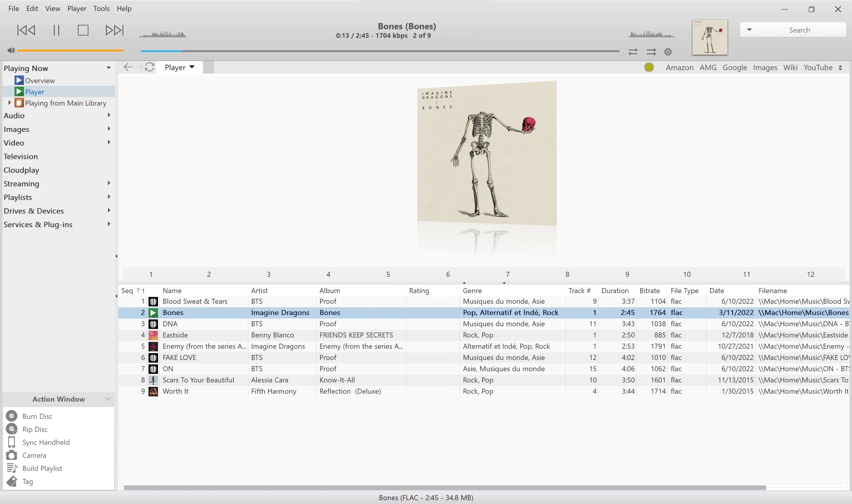Viewport: 852px width, 504px height.
Task: Refresh the Player view
Action: click(x=150, y=67)
